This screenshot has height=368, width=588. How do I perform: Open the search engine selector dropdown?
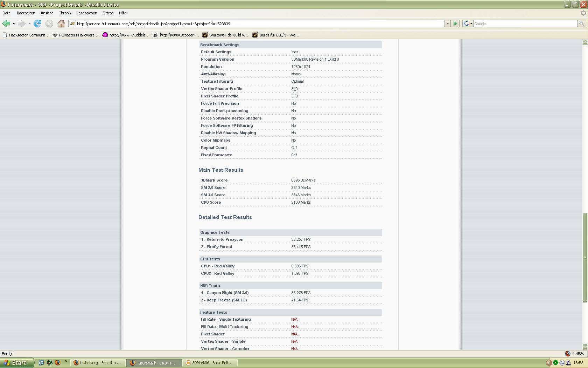point(468,24)
